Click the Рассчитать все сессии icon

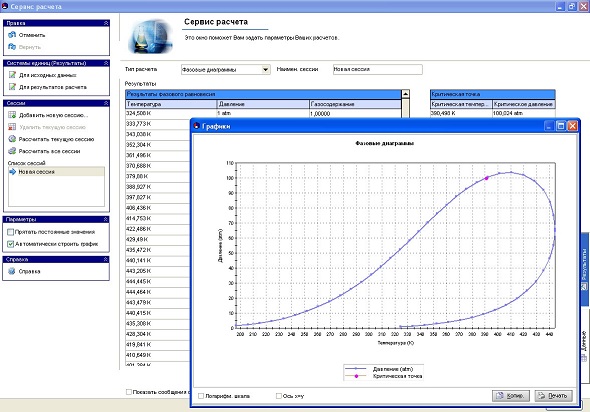click(12, 151)
